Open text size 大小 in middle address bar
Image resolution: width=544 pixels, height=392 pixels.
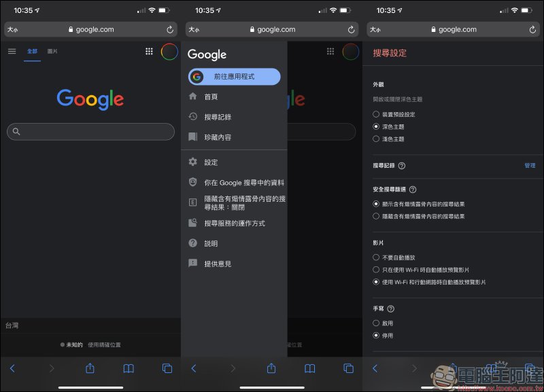(x=194, y=29)
